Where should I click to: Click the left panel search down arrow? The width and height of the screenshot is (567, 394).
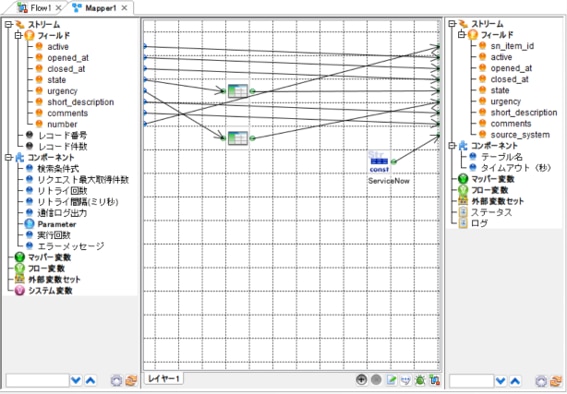(76, 380)
